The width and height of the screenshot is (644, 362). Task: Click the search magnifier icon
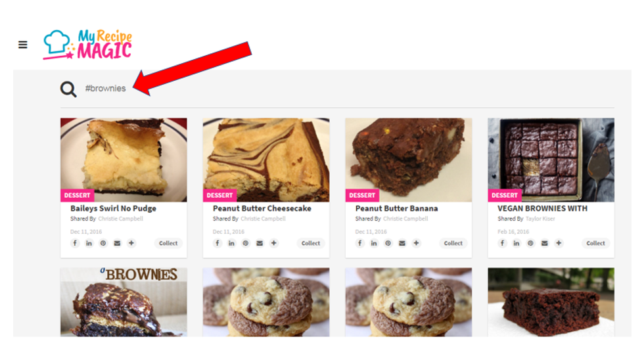tap(68, 89)
